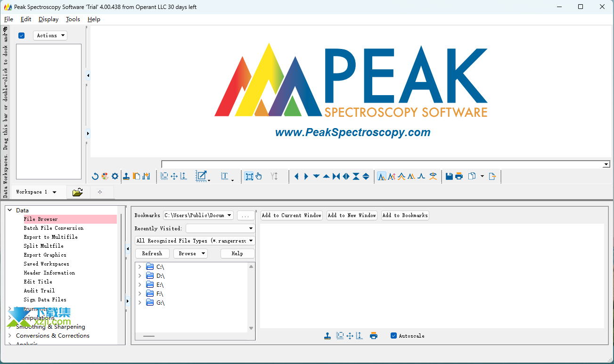
Task: Click the printer icon below preview pane
Action: tap(374, 336)
